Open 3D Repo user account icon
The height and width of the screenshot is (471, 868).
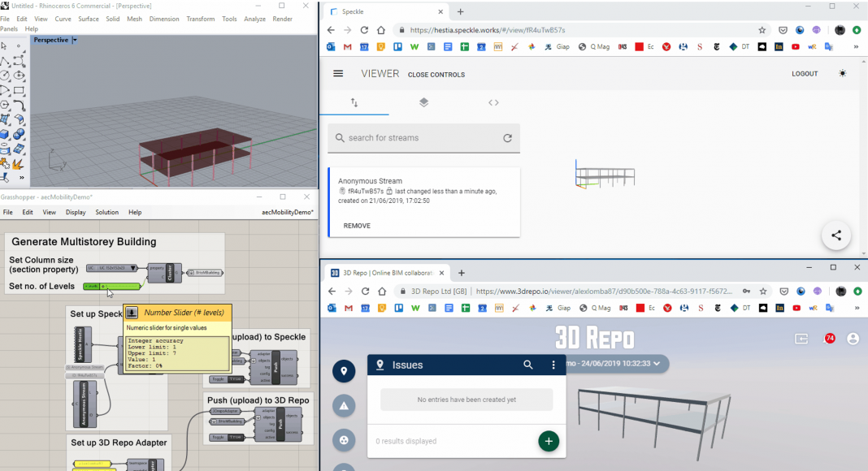[x=853, y=339]
